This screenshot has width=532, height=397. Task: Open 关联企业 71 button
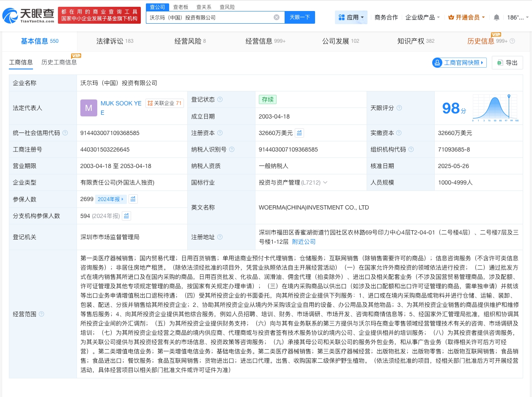click(165, 103)
